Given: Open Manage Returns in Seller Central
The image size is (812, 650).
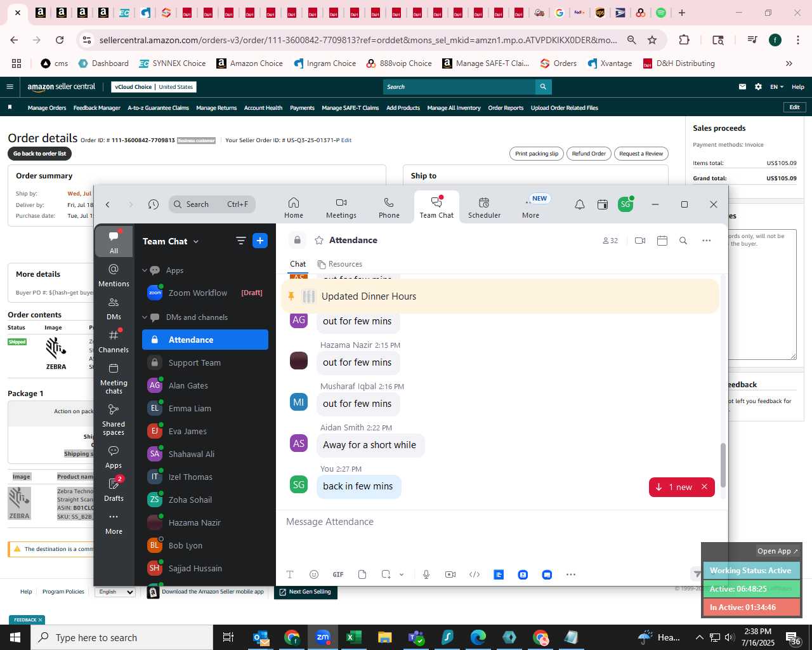Looking at the screenshot, I should [x=216, y=108].
